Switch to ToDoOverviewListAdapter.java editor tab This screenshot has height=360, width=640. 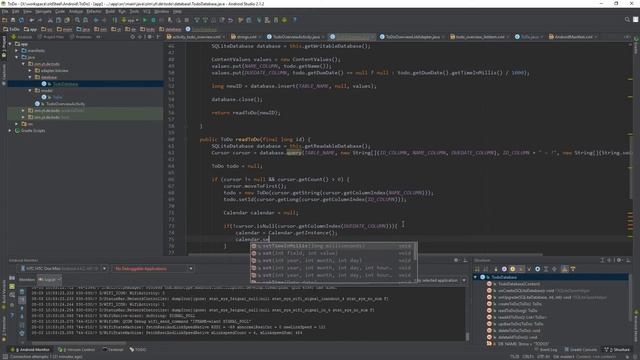pyautogui.click(x=413, y=37)
